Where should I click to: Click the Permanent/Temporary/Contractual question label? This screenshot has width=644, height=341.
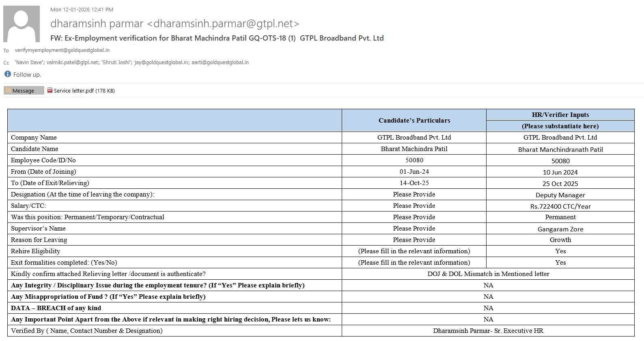pos(88,217)
